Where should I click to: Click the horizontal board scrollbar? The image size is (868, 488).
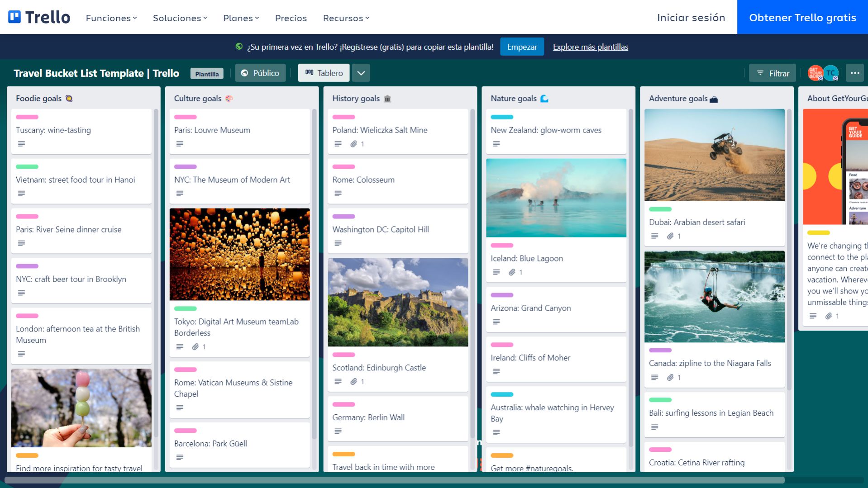pyautogui.click(x=395, y=480)
